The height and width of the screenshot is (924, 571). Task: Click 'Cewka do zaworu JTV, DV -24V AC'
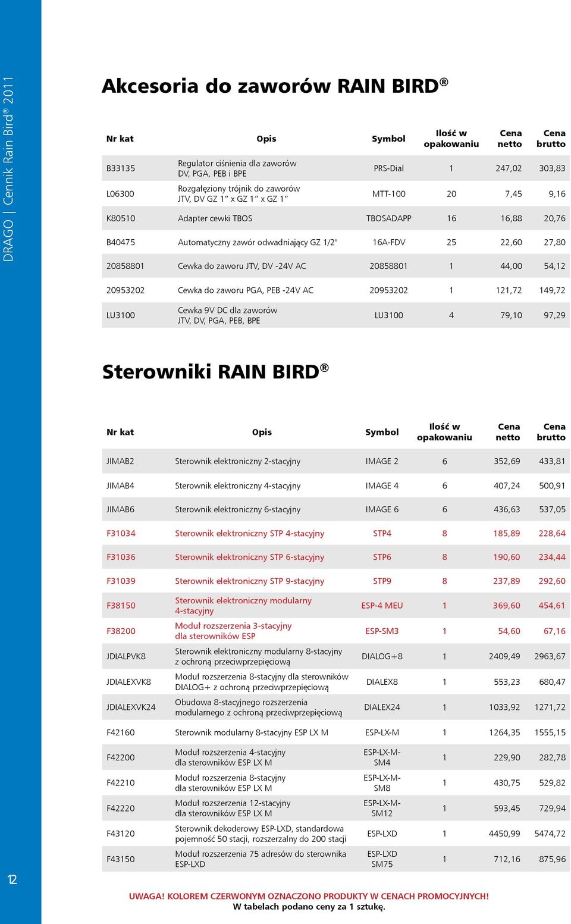pos(242,266)
